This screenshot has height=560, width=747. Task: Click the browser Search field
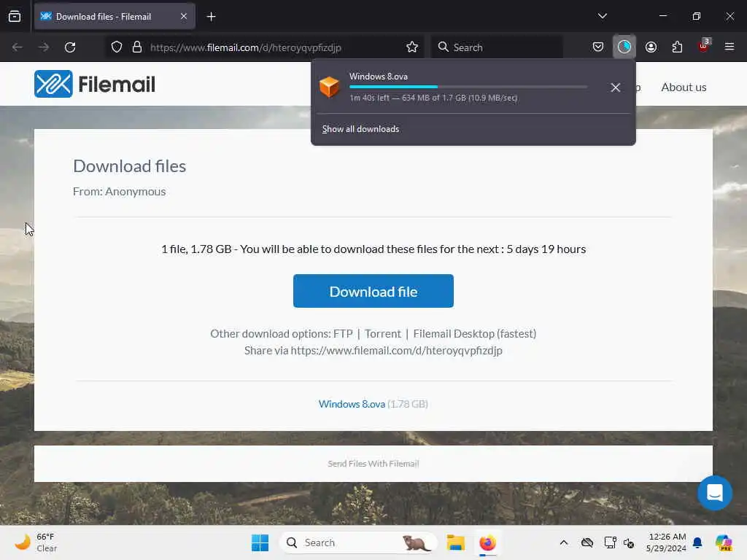497,47
